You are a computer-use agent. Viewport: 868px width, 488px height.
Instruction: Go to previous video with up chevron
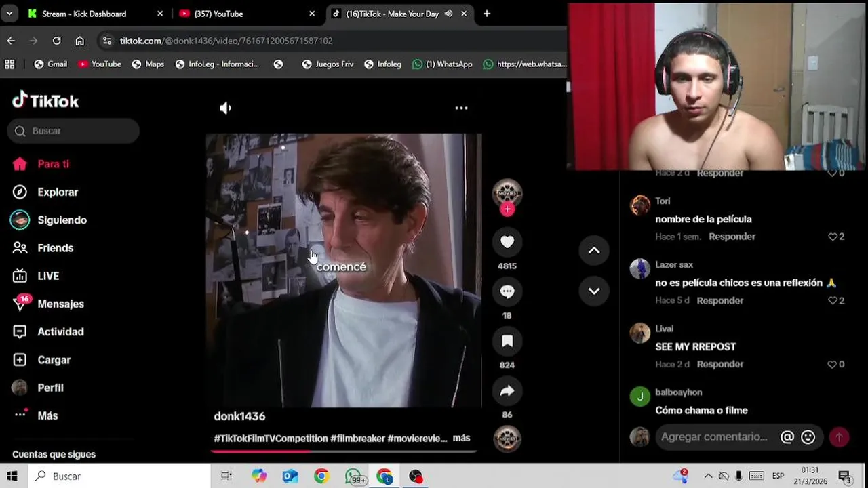(x=594, y=251)
